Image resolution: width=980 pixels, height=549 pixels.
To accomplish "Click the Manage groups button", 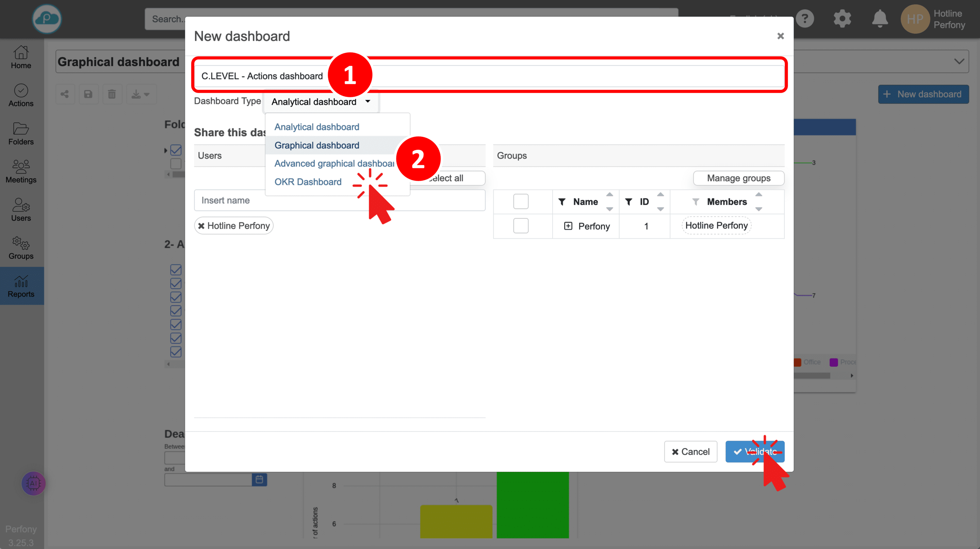I will [738, 178].
